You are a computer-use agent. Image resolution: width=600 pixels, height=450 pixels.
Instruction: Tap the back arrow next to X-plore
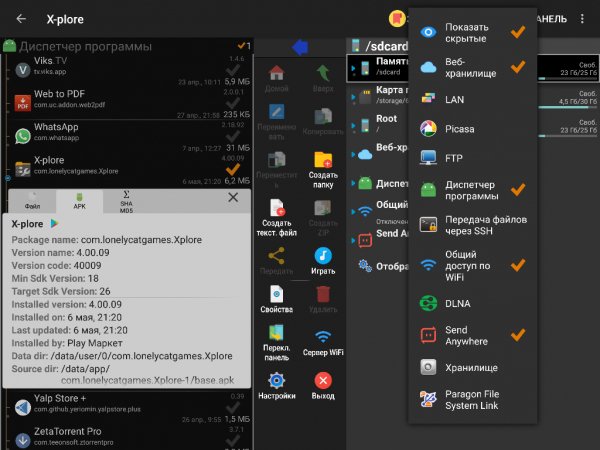pos(21,18)
